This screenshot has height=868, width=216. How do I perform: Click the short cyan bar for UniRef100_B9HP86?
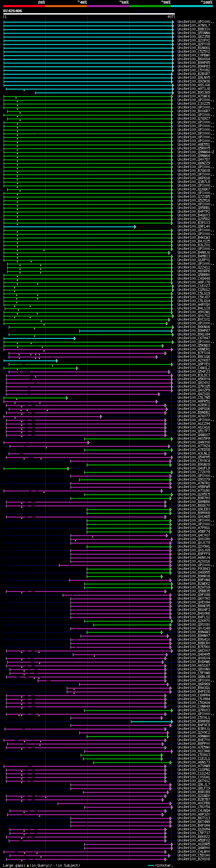coord(152,722)
